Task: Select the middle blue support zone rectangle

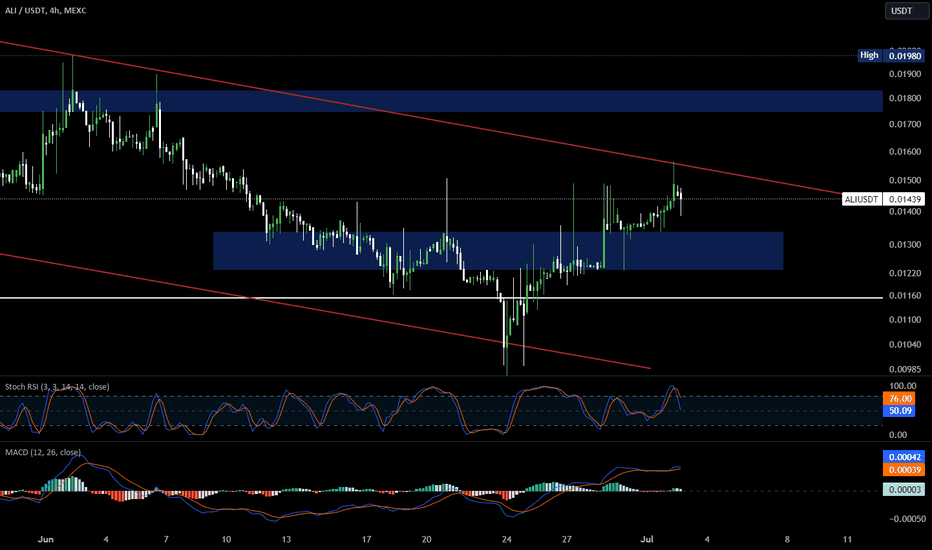Action: click(498, 250)
